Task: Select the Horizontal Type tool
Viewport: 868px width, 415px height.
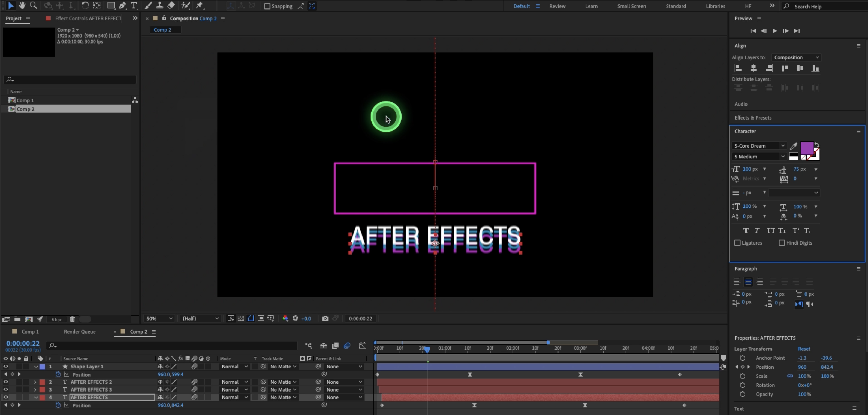Action: (134, 5)
